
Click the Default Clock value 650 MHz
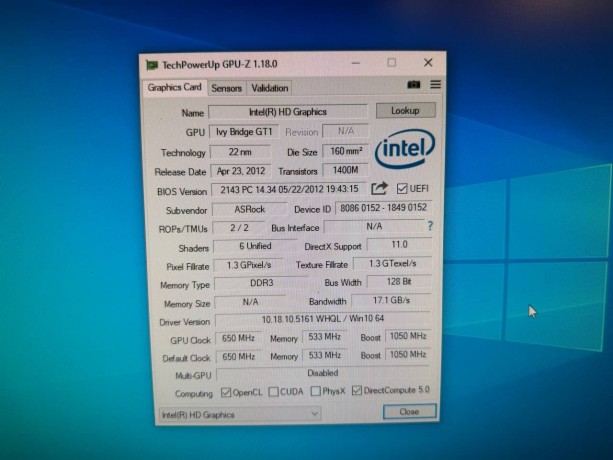point(238,356)
